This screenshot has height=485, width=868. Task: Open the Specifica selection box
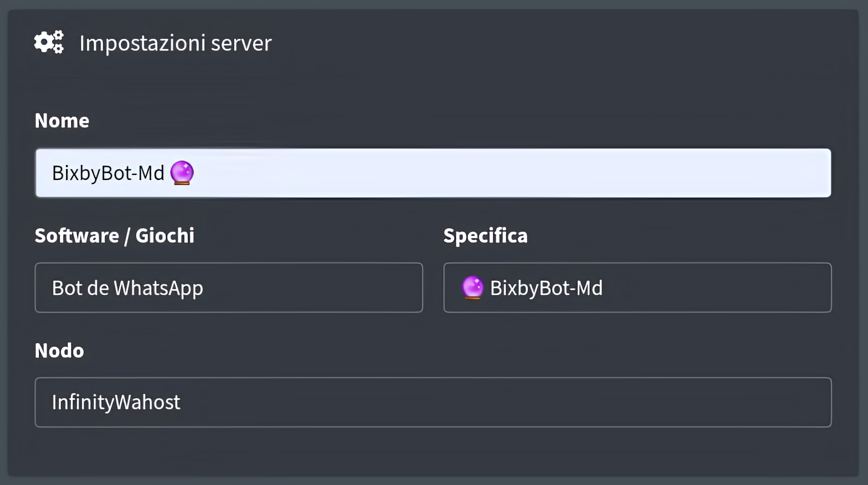coord(637,288)
